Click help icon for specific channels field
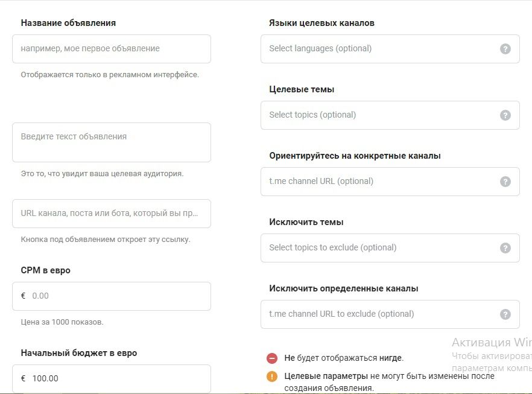This screenshot has width=532, height=394. pyautogui.click(x=505, y=182)
